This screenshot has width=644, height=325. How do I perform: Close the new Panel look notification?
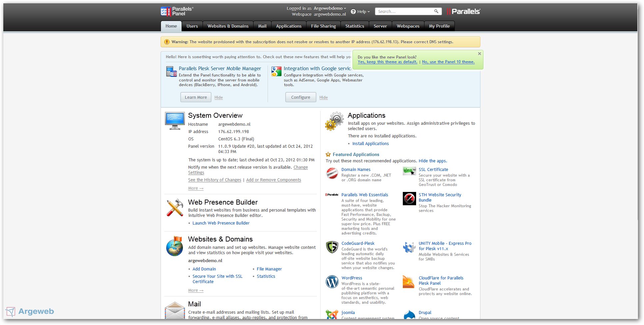(x=479, y=54)
